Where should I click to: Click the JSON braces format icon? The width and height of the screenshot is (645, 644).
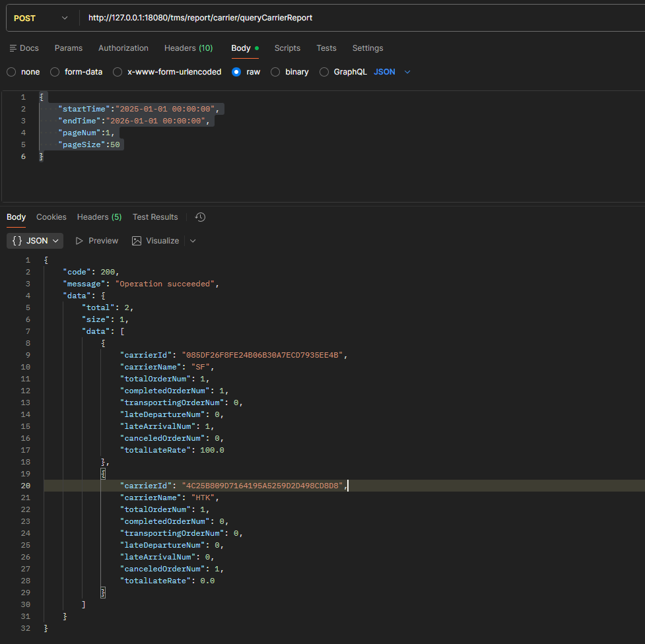point(18,241)
